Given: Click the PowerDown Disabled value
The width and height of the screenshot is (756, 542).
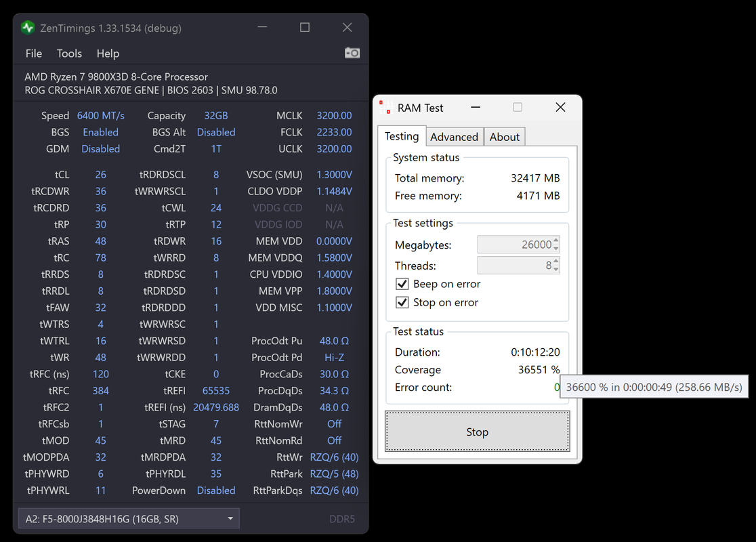Looking at the screenshot, I should [216, 491].
